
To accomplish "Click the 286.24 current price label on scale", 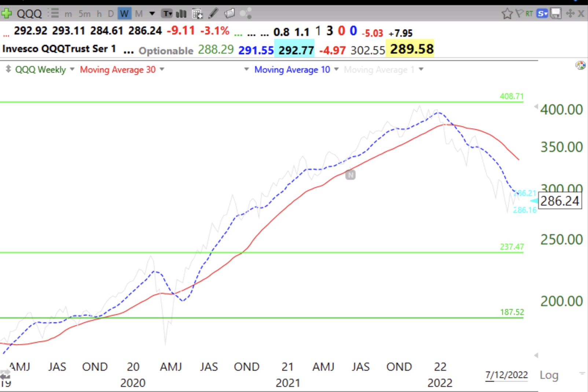I will pos(560,201).
